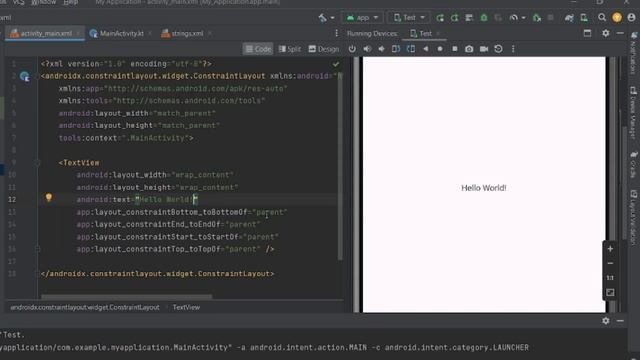This screenshot has height=360, width=640.
Task: Click the Sync Project with Gradle Files icon
Action: pos(569,18)
